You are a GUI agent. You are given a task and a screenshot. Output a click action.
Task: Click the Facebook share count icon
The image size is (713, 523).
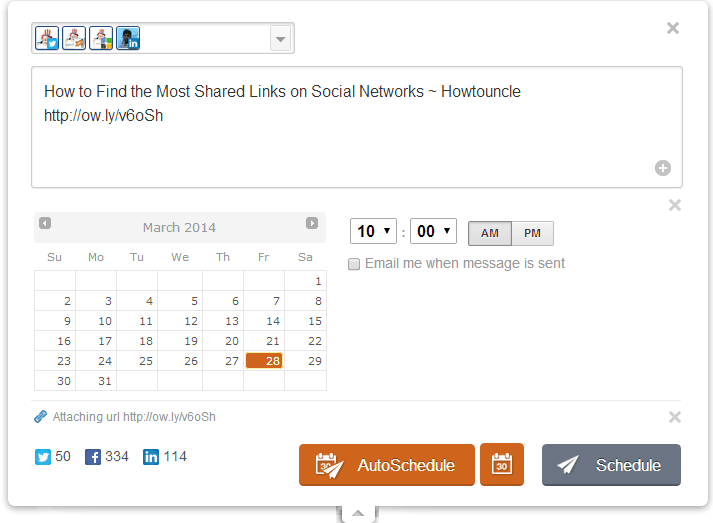click(93, 457)
